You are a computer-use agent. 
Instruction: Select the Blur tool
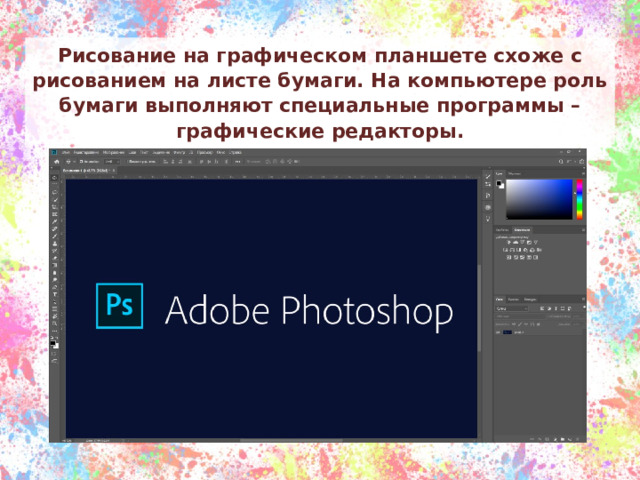click(x=54, y=273)
